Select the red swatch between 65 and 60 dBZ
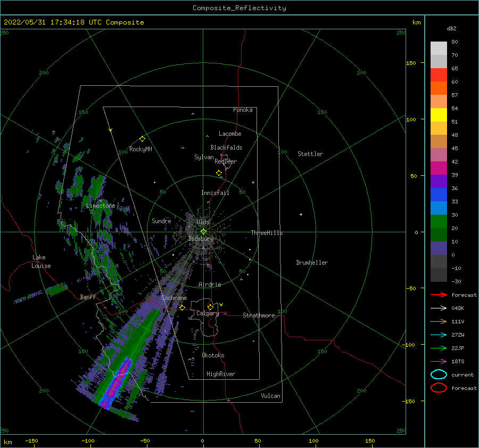479x448 pixels. pos(439,75)
